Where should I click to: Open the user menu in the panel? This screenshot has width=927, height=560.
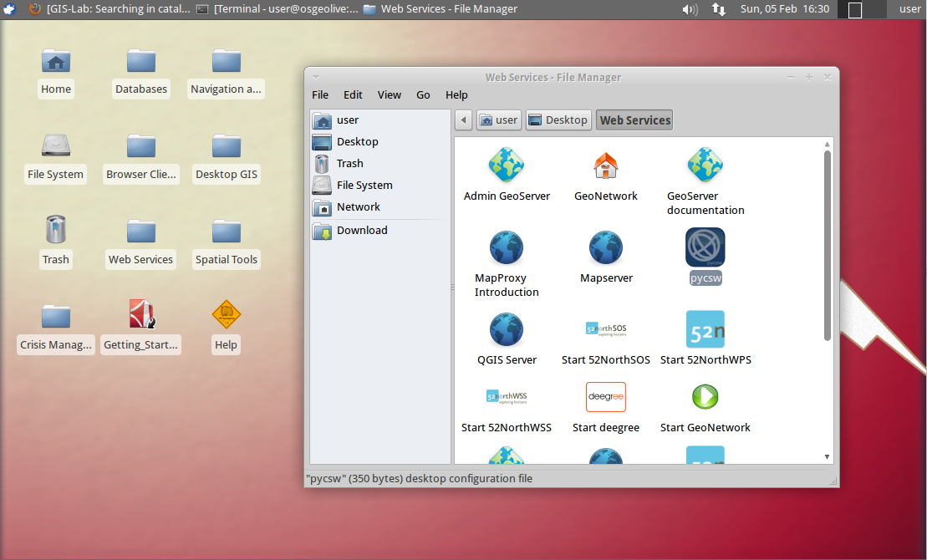[x=909, y=9]
